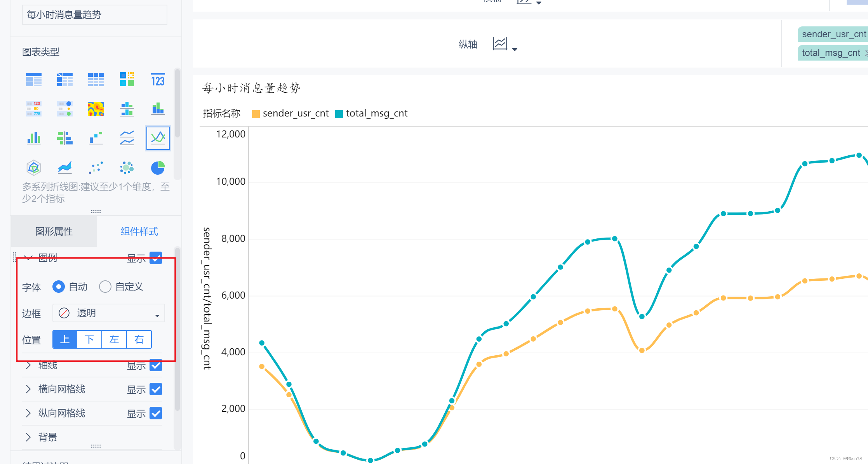Click the chart type list scrollbar
868x464 pixels.
pyautogui.click(x=177, y=103)
